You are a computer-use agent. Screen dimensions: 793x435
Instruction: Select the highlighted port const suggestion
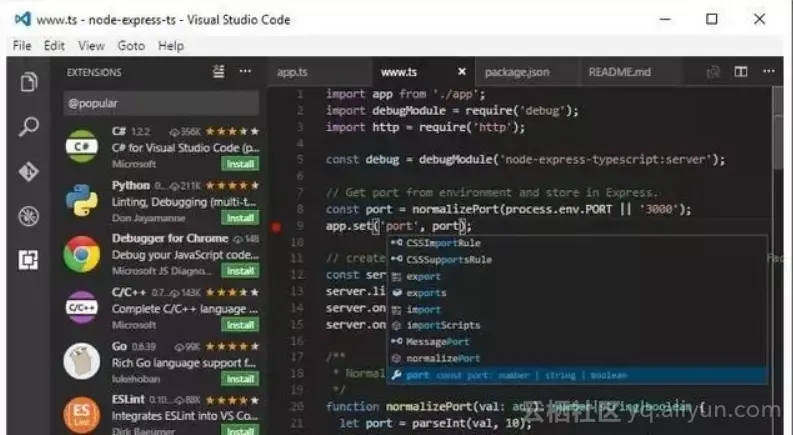coord(577,375)
